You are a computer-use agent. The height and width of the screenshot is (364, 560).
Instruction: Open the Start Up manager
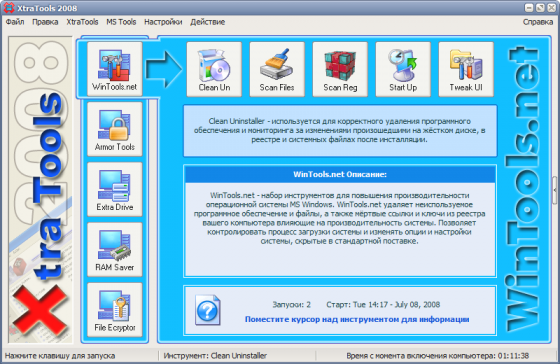pos(403,69)
